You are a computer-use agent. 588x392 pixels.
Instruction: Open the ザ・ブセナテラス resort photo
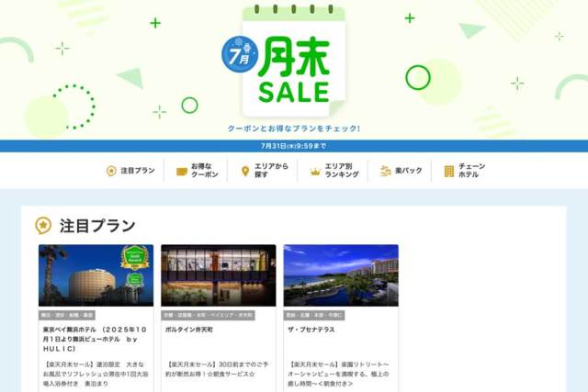coord(341,275)
